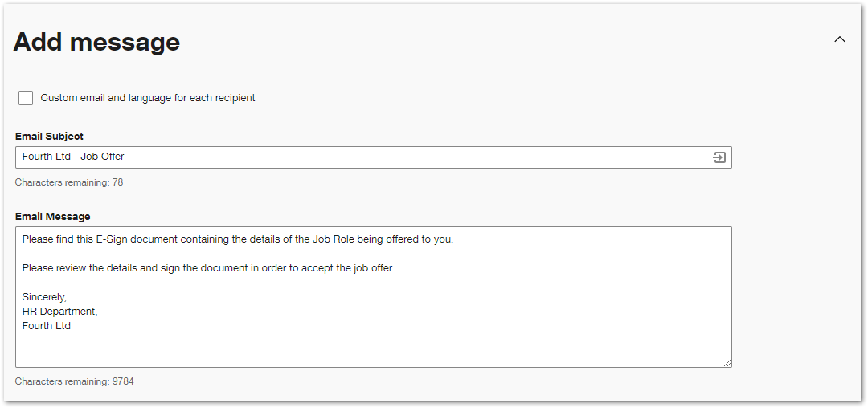Click 'Characters remaining: 9784' text
868x408 pixels.
point(74,381)
